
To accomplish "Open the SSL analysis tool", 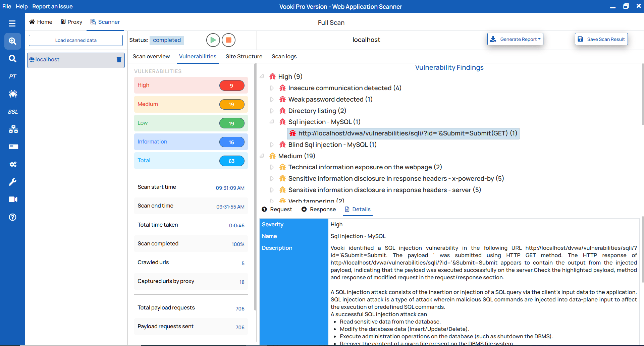I will (x=12, y=111).
